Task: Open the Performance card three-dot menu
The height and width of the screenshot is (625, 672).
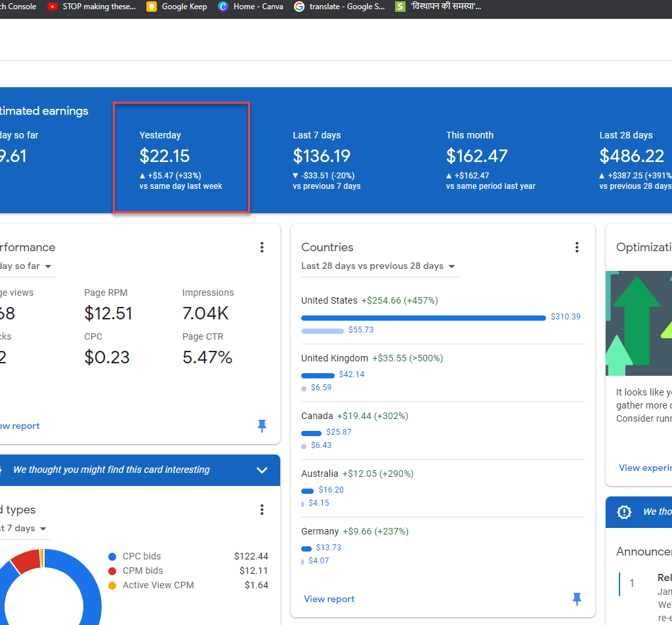Action: (262, 247)
